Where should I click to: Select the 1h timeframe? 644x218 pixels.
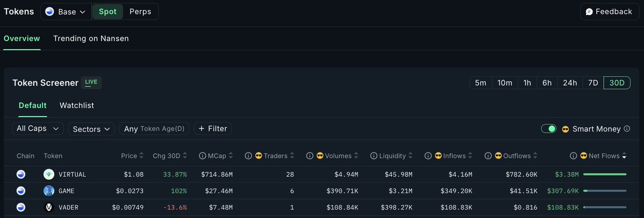[x=528, y=83]
